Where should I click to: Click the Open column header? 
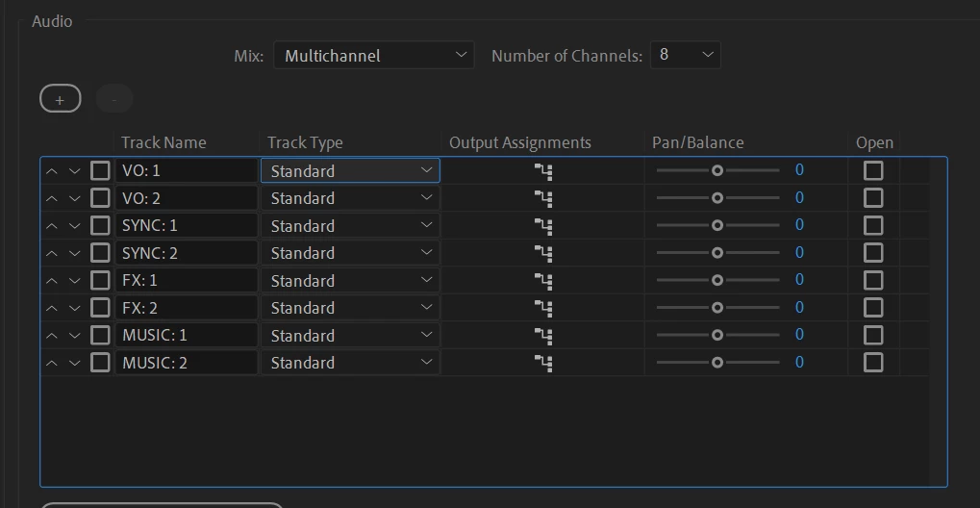874,142
